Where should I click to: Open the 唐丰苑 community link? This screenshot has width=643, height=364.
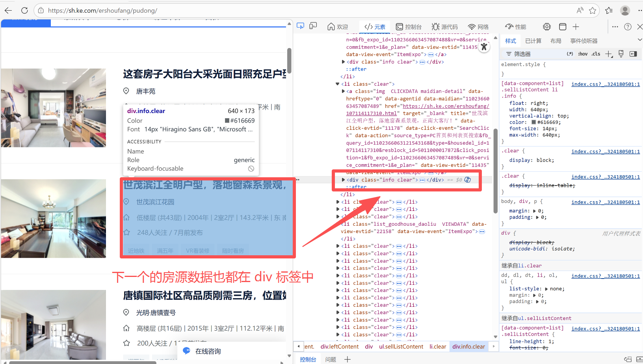click(146, 91)
